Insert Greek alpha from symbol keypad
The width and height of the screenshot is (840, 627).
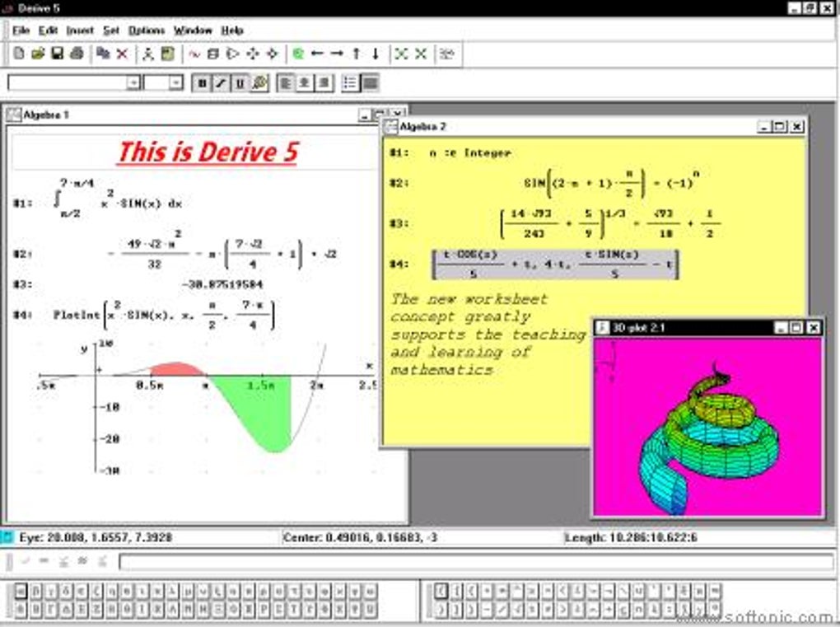click(21, 591)
